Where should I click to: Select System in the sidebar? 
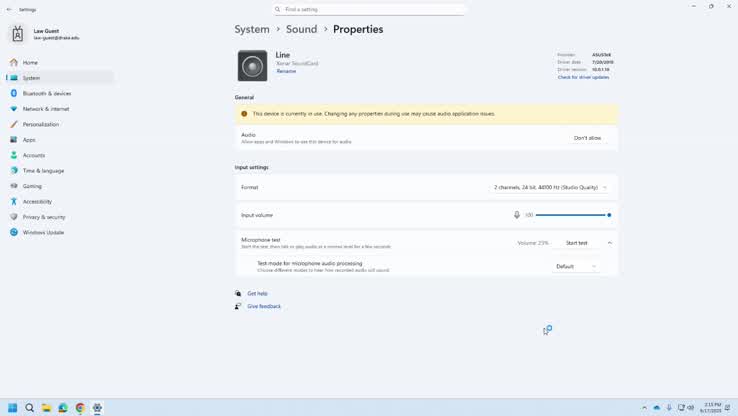(60, 78)
